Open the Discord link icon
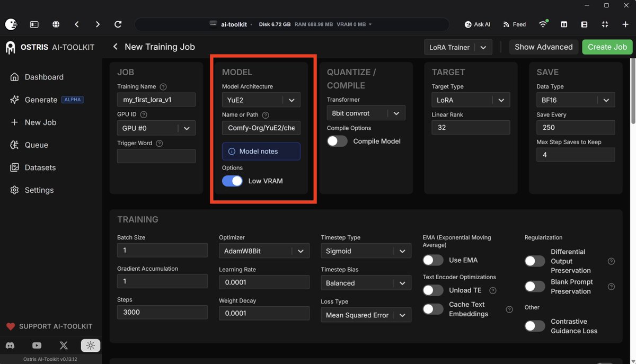The image size is (636, 364). pos(10,345)
